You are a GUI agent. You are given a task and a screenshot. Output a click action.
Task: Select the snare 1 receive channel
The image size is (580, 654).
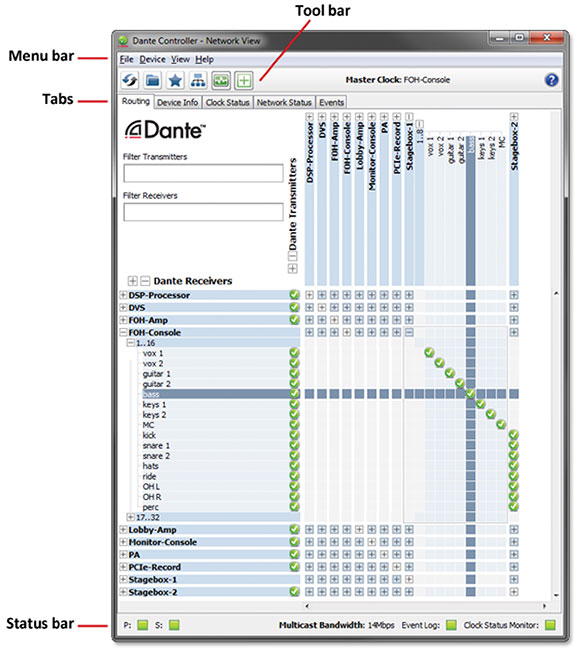[156, 445]
